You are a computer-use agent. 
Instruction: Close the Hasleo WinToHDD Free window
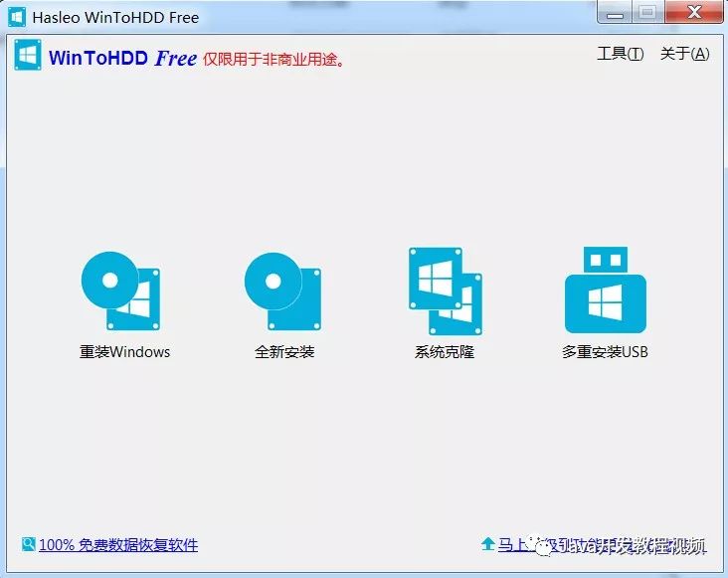click(x=694, y=12)
